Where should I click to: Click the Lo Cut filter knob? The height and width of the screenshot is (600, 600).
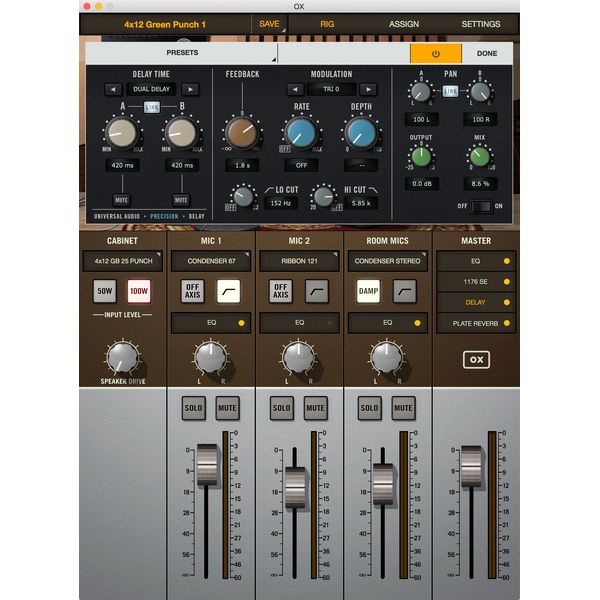coord(243,197)
